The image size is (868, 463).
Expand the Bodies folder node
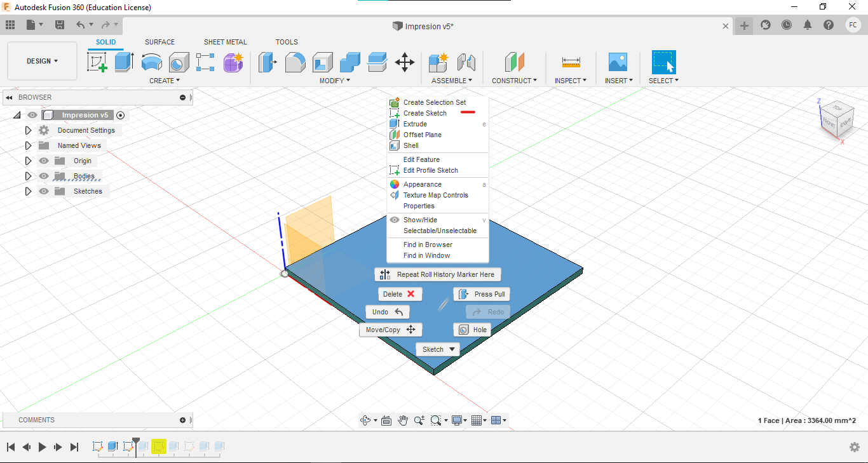point(28,176)
